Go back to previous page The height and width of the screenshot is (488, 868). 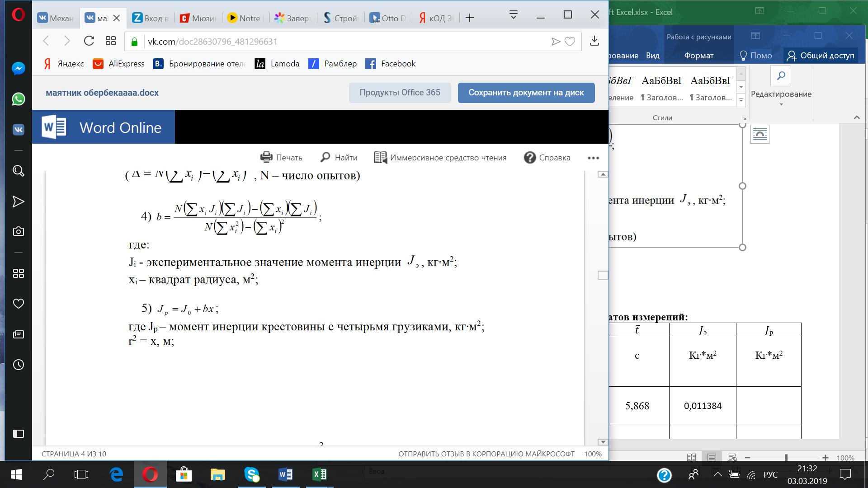[x=46, y=41]
